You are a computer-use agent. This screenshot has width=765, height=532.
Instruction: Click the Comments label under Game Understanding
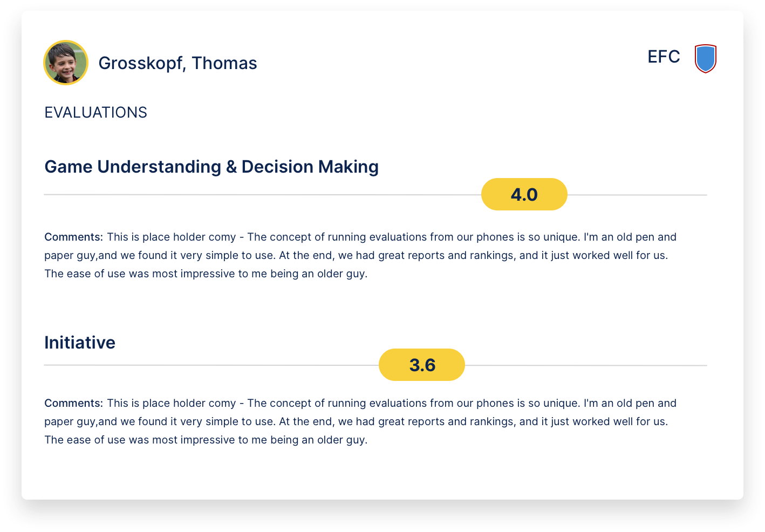(73, 237)
